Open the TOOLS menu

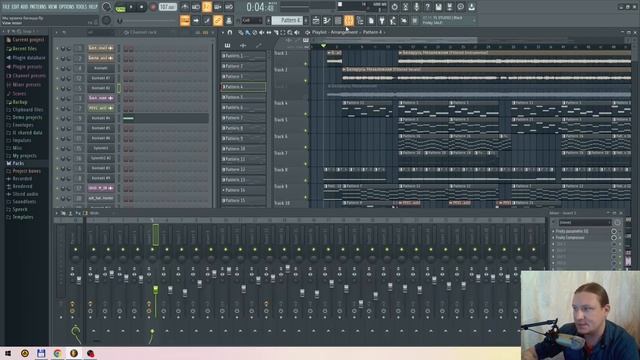[82, 7]
